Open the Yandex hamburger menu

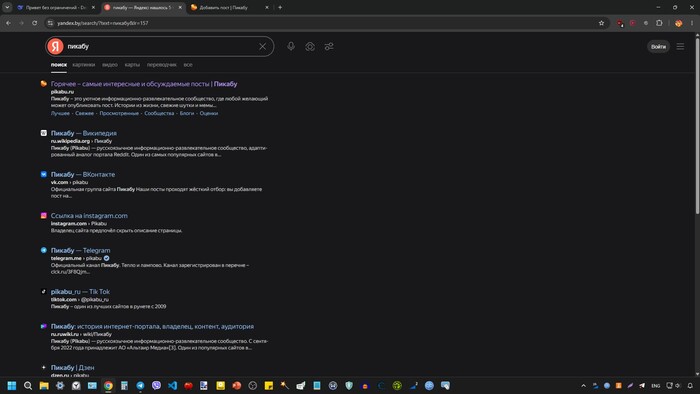680,46
